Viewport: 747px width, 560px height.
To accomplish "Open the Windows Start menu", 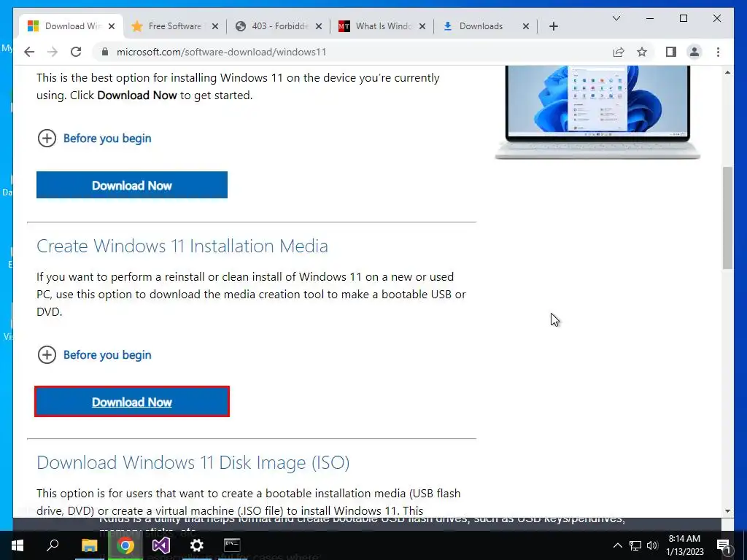I will pos(18,545).
